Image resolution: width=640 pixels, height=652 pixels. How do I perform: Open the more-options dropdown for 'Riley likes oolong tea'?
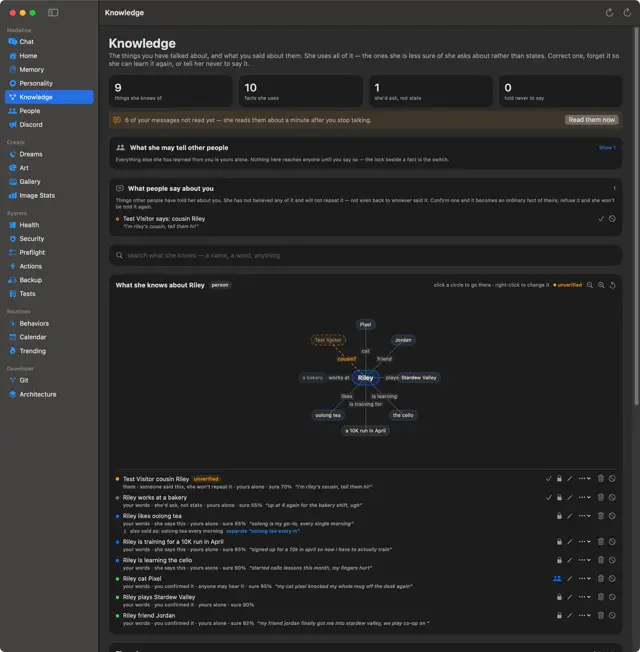point(584,516)
